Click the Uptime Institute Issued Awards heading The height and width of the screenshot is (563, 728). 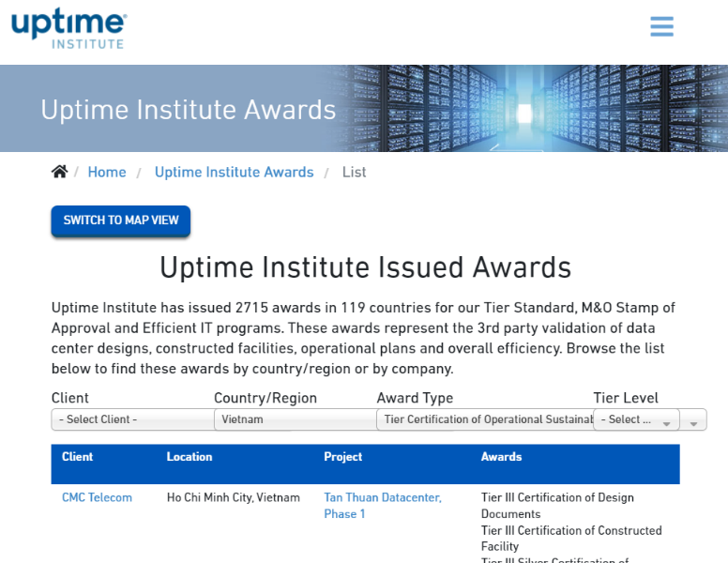pos(365,267)
